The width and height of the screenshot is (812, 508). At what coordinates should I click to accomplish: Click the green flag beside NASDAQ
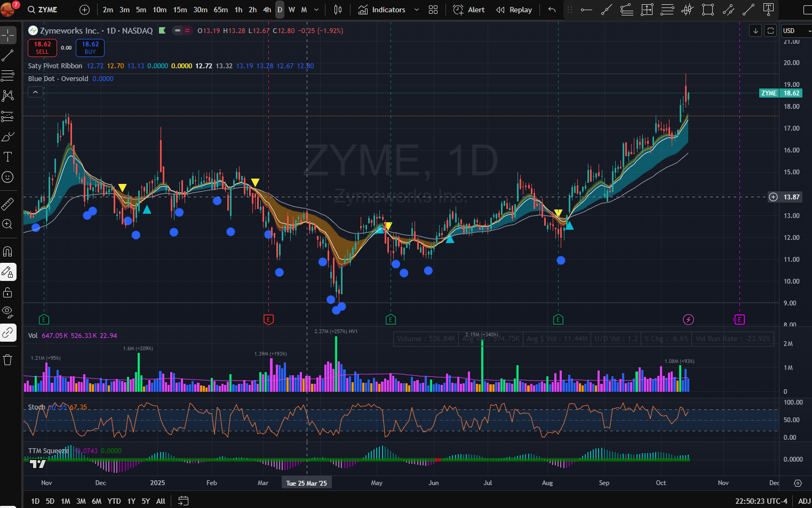click(162, 31)
